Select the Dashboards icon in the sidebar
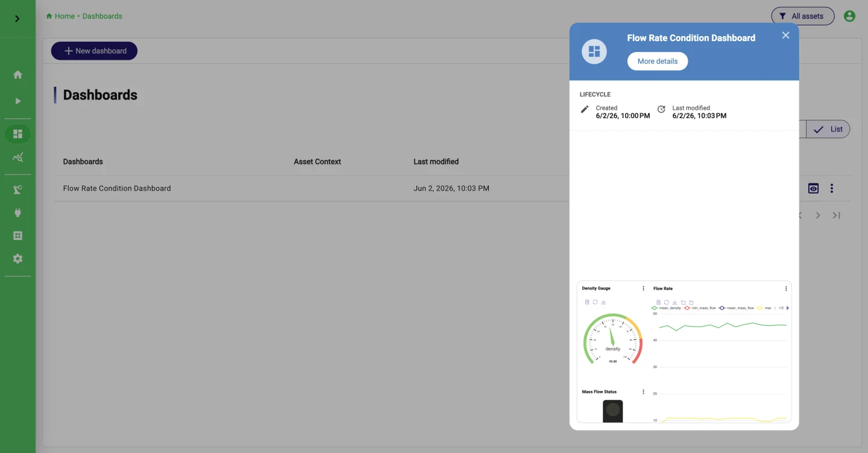This screenshot has width=868, height=453. pos(17,134)
